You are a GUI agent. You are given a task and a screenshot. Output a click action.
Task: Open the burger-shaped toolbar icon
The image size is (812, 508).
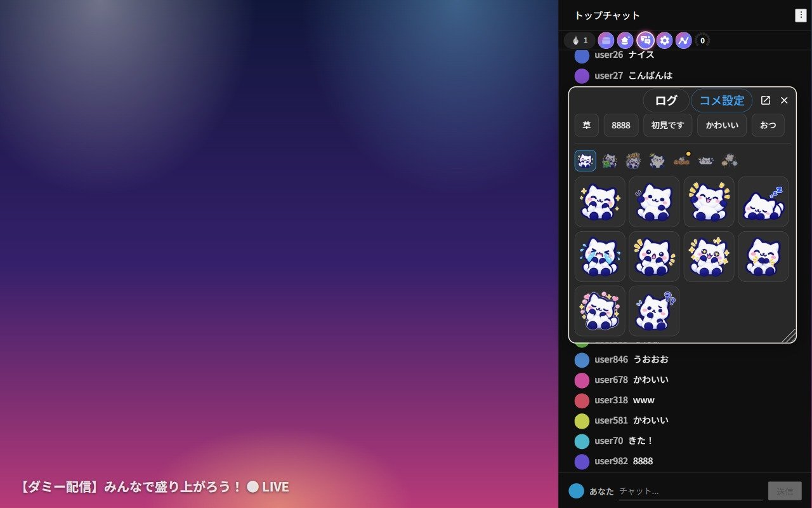(x=606, y=41)
